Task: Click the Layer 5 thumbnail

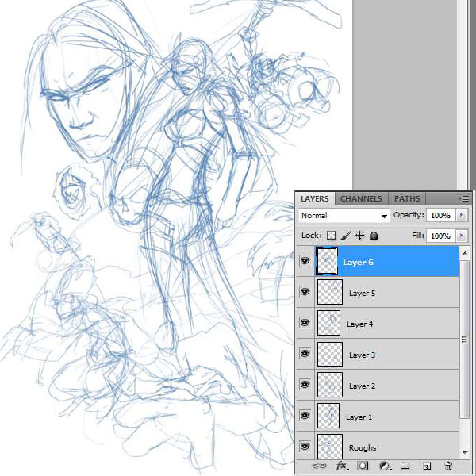Action: click(x=330, y=292)
